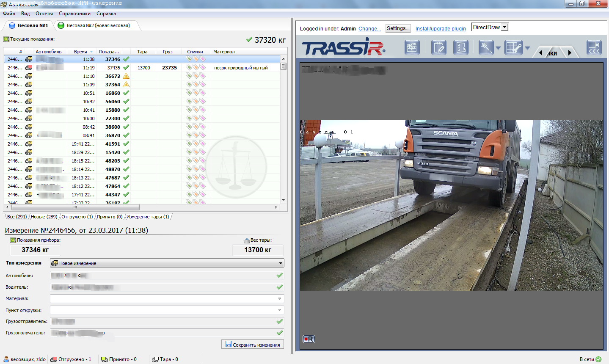Click warning triangle icon in 11:10 row

126,76
